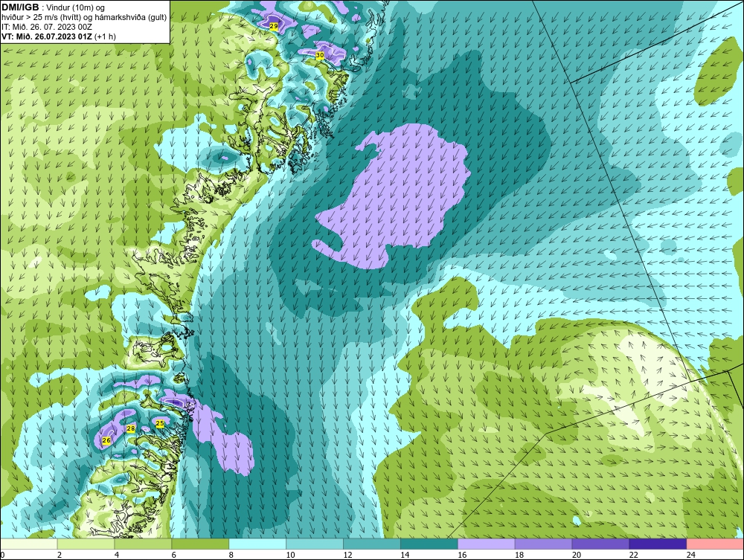Select the 2–4 m/s light green swatch

(86, 544)
